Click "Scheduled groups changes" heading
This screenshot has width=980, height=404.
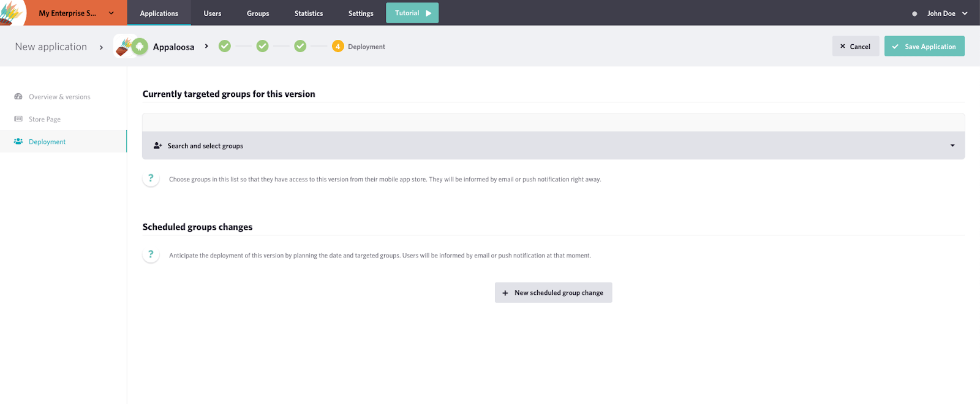click(x=197, y=227)
